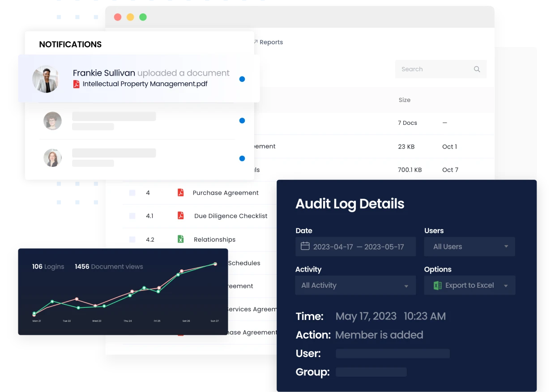Click Frankie Sullivan's profile avatar
This screenshot has width=555, height=392.
pyautogui.click(x=45, y=79)
